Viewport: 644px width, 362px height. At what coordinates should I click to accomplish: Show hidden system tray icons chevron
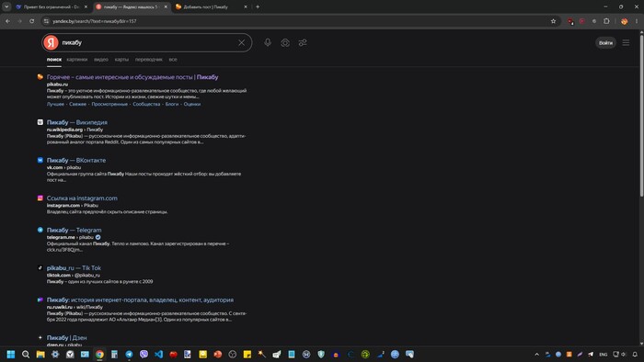[536, 355]
